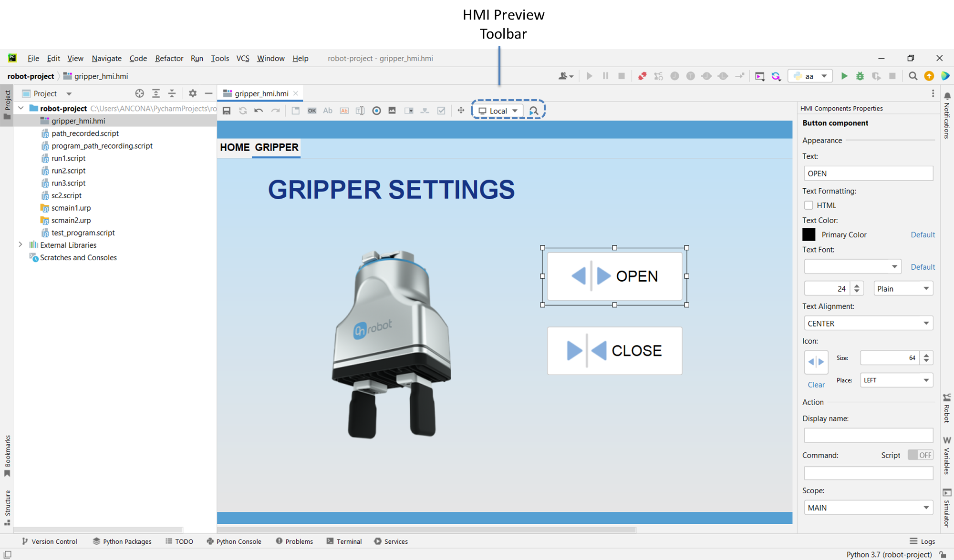Switch to the HOME tab in HMI
Image resolution: width=954 pixels, height=560 pixels.
(x=235, y=147)
